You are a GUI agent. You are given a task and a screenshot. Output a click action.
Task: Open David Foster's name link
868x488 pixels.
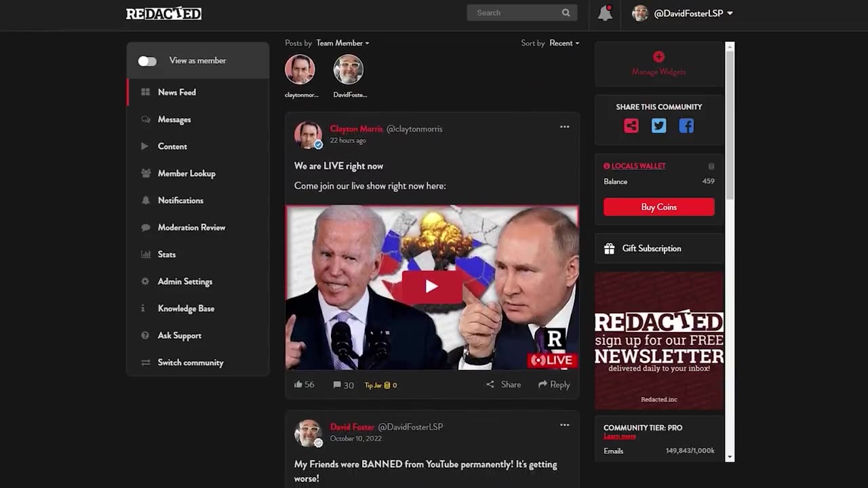coord(352,427)
